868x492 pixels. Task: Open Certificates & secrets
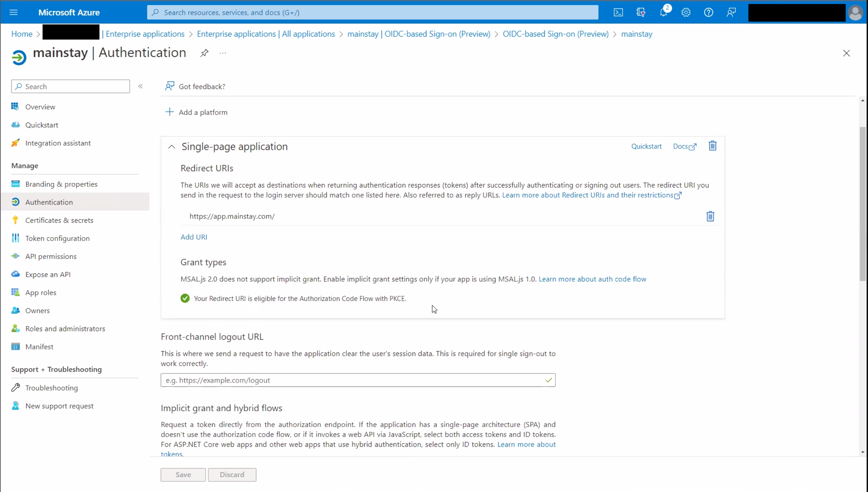(x=59, y=220)
